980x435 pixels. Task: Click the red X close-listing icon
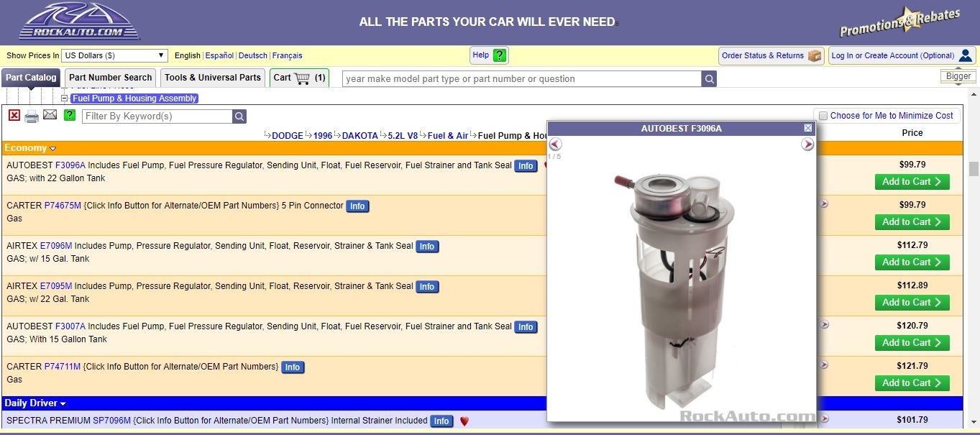14,115
